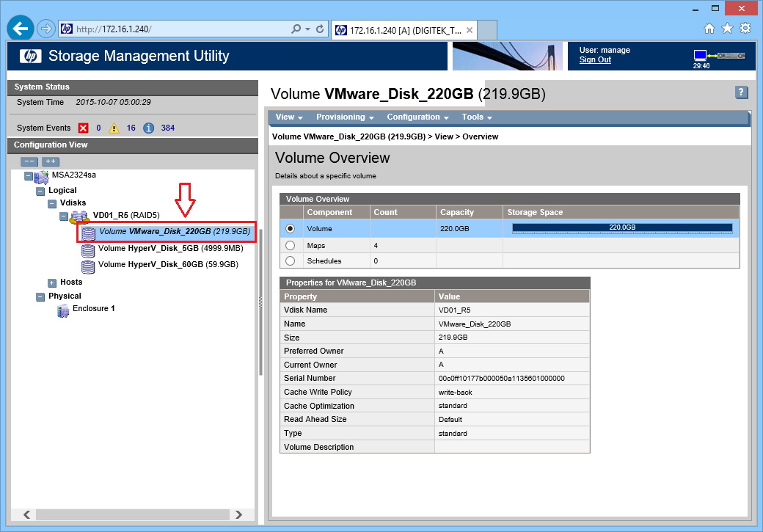Open the browser settings gear icon
The image size is (763, 532).
[745, 28]
